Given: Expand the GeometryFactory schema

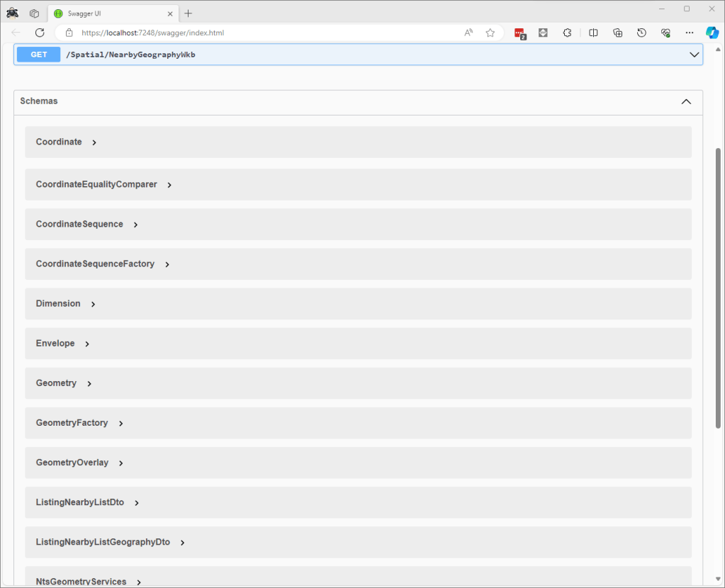Looking at the screenshot, I should point(120,423).
